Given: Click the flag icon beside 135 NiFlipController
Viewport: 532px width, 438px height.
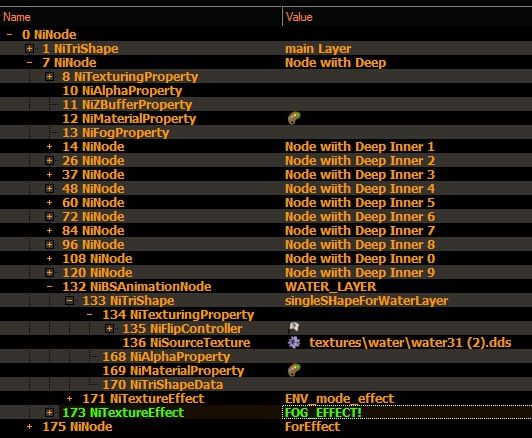Looking at the screenshot, I should [x=294, y=328].
